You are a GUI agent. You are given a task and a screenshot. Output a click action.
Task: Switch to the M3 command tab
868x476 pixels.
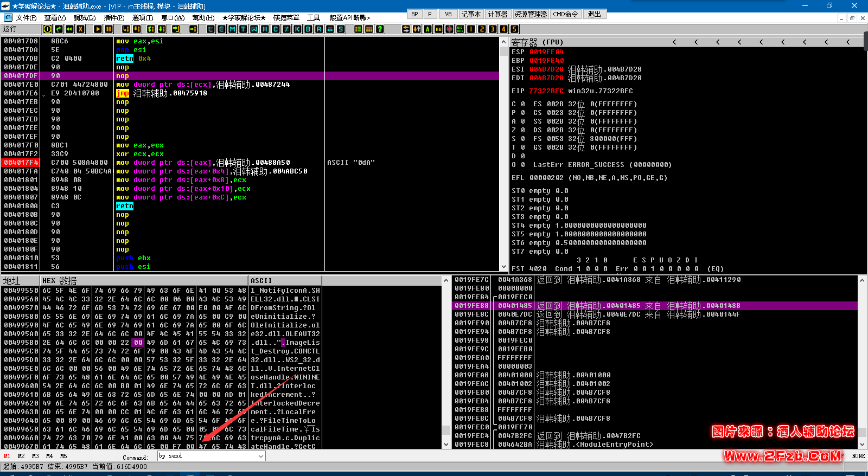click(35, 456)
